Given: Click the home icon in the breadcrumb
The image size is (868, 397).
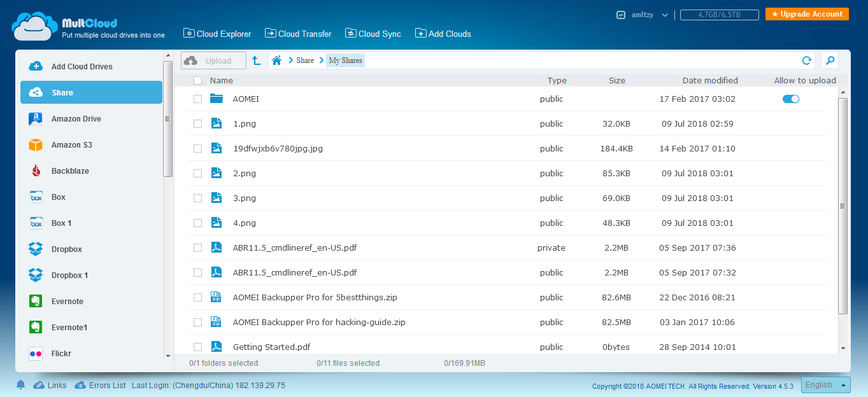Looking at the screenshot, I should pyautogui.click(x=276, y=60).
